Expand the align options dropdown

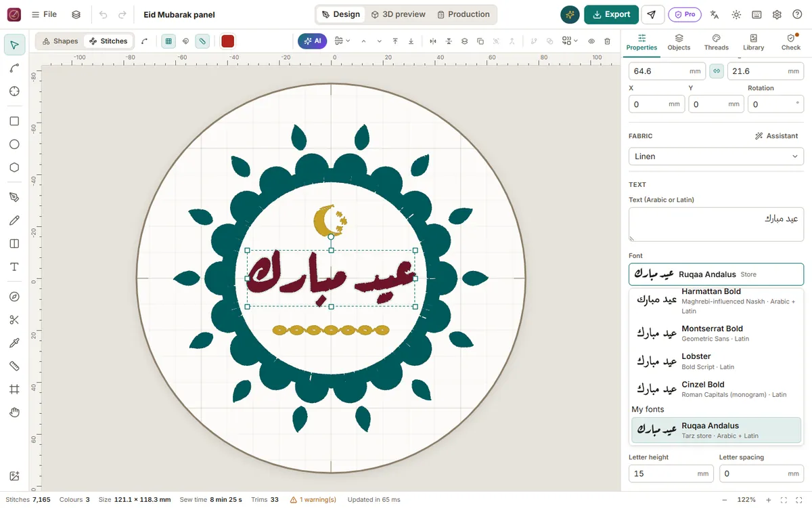341,41
